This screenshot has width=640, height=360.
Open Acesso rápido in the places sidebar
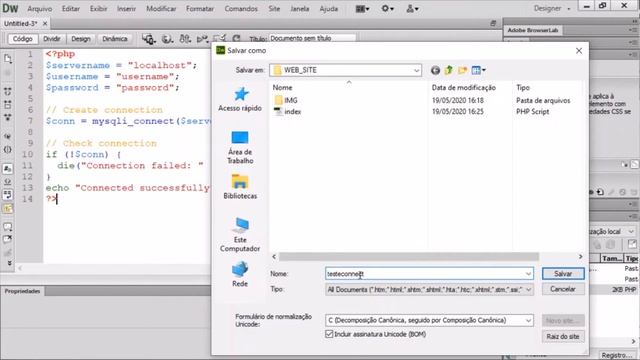point(240,99)
